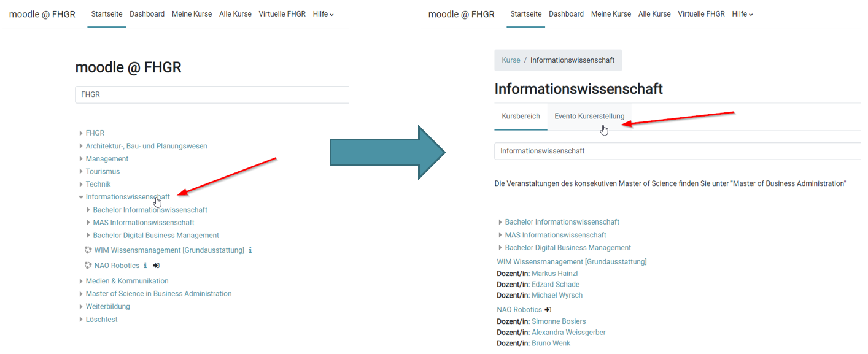Open Bachelor Digital Business Management link in right panel

568,248
